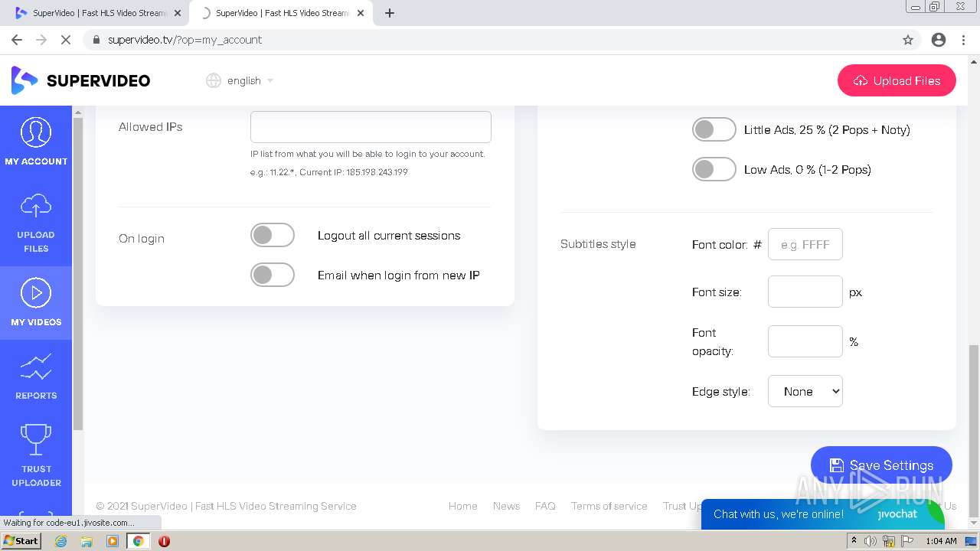Open the media player taskbar icon

tap(113, 541)
